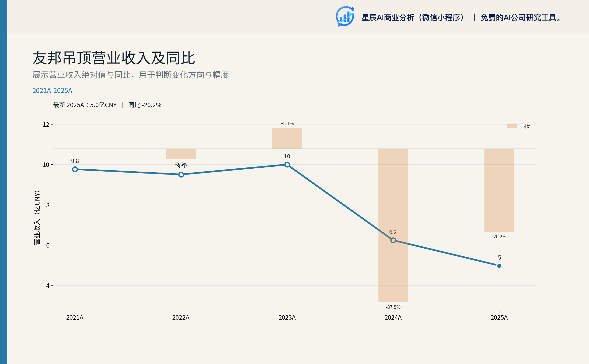Screen dimensions: 589x364
Task: Click the 2021A x-axis label
Action: click(75, 317)
